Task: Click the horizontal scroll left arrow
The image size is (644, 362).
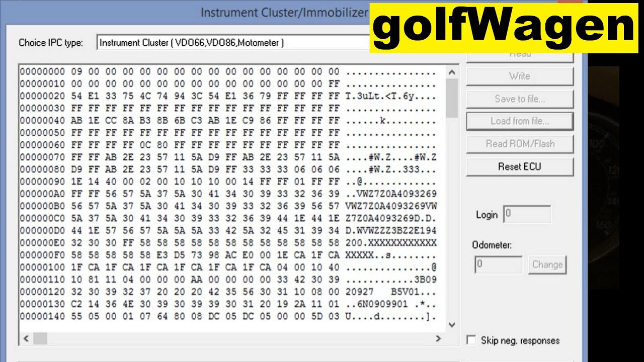Action: [26, 339]
